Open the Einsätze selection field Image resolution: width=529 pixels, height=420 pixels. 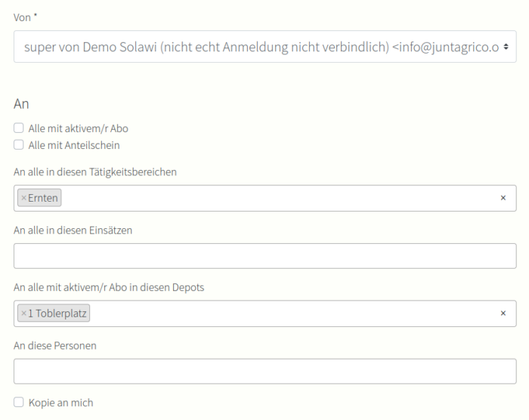(264, 256)
